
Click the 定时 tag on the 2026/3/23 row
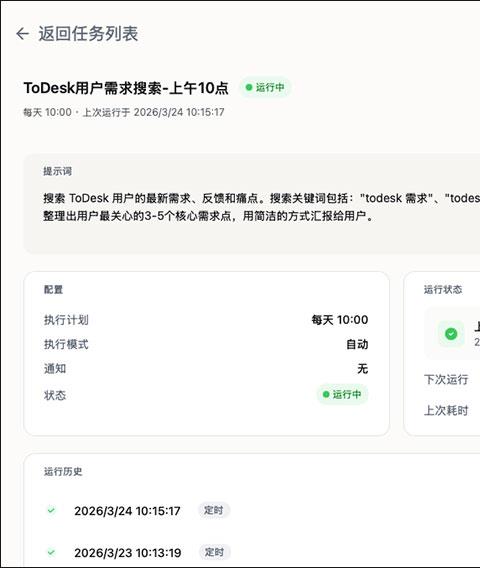pos(214,552)
